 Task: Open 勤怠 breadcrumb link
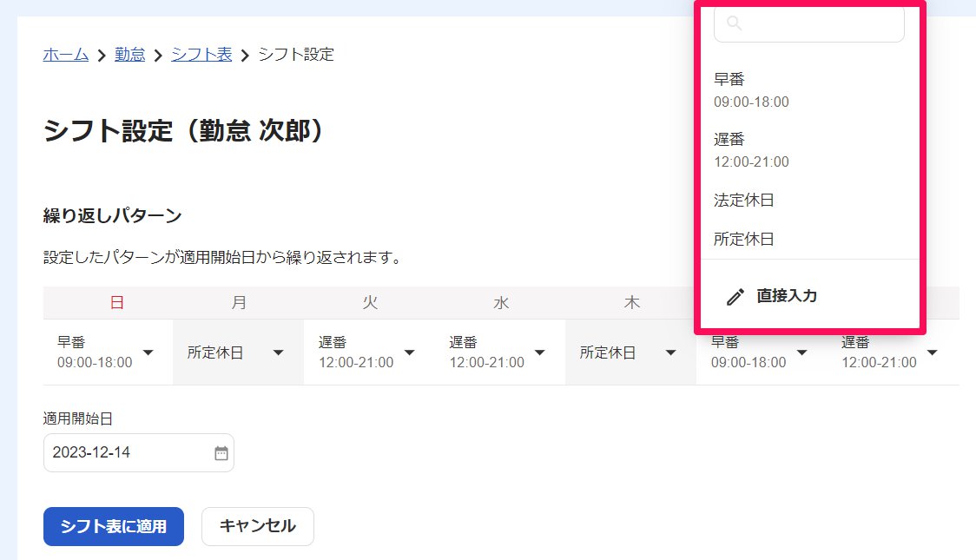(x=129, y=55)
